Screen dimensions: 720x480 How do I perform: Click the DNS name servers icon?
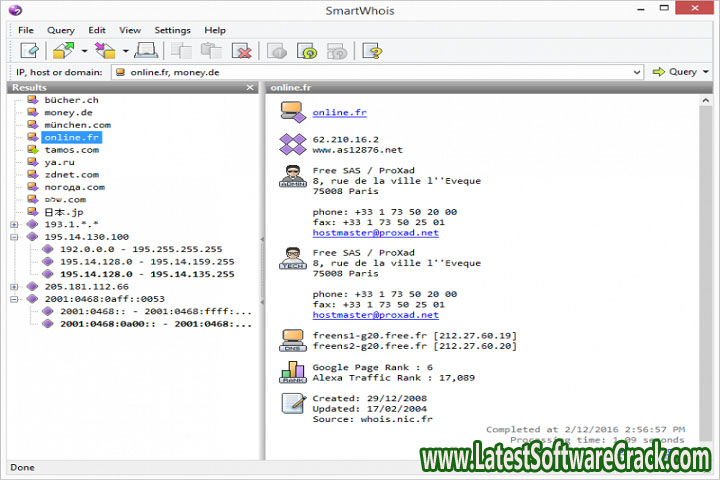click(x=292, y=341)
